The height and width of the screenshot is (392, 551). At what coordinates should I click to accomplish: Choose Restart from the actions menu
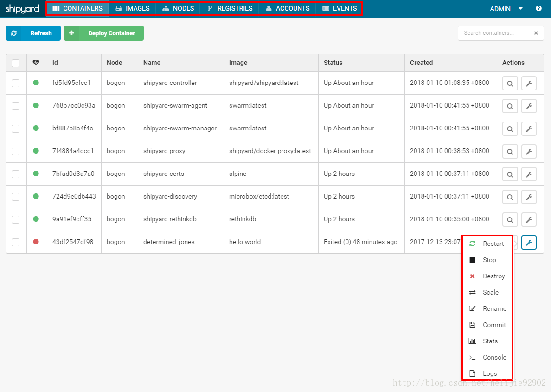[x=487, y=244]
